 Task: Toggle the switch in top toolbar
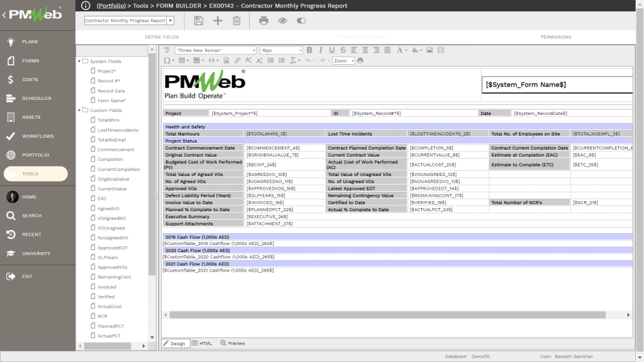coord(301,21)
